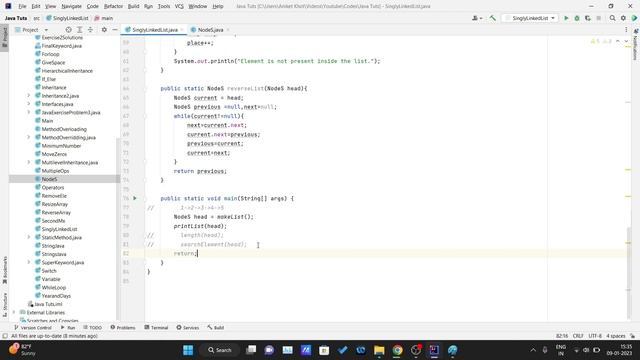Open the Build tool window
This screenshot has width=640, height=360.
pyautogui.click(x=216, y=327)
